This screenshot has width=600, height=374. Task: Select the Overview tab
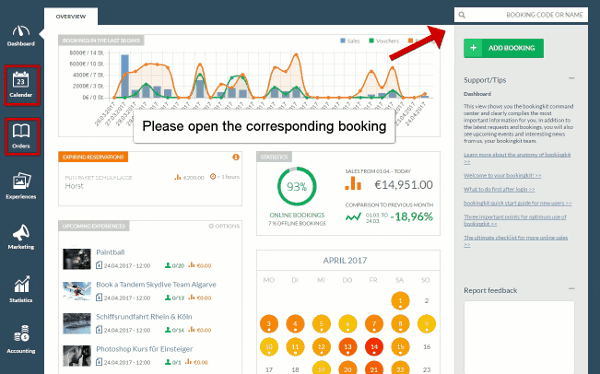click(71, 16)
